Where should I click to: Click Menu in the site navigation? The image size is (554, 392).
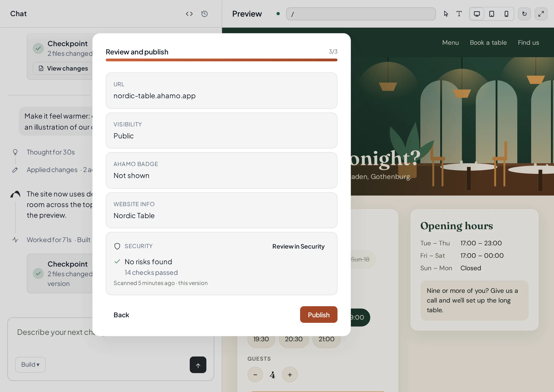[x=450, y=42]
